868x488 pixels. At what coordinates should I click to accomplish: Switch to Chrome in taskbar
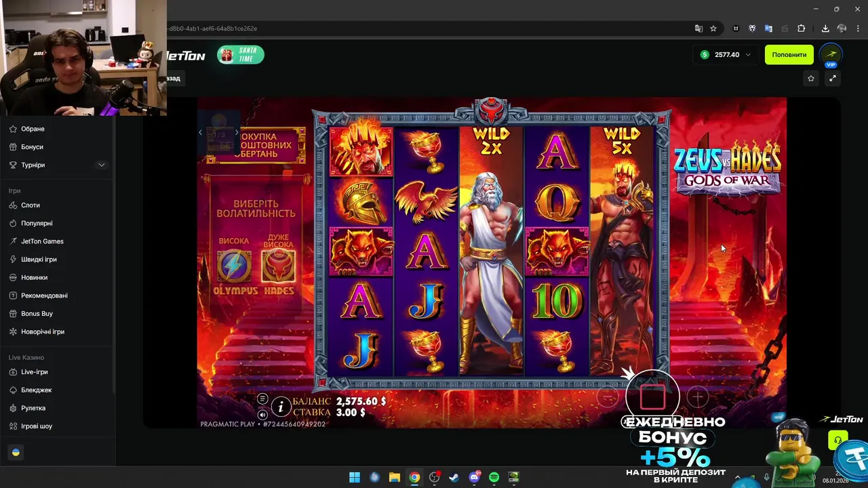[x=414, y=477]
